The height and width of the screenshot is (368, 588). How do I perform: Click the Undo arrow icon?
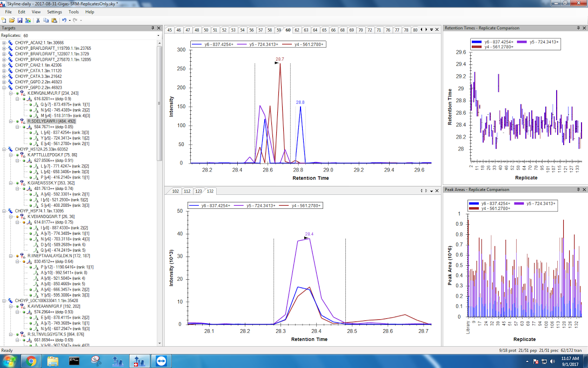tap(64, 20)
